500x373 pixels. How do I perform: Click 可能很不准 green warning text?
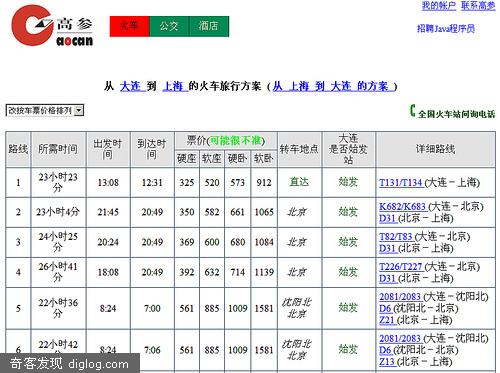click(236, 141)
